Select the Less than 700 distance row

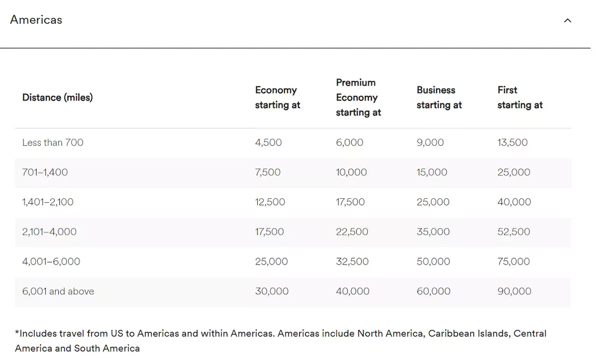53,143
